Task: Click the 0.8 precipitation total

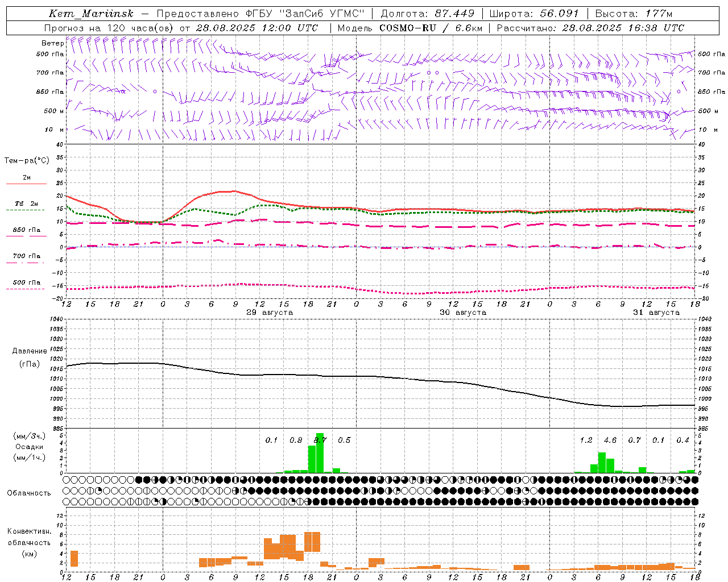Action: 296,440
